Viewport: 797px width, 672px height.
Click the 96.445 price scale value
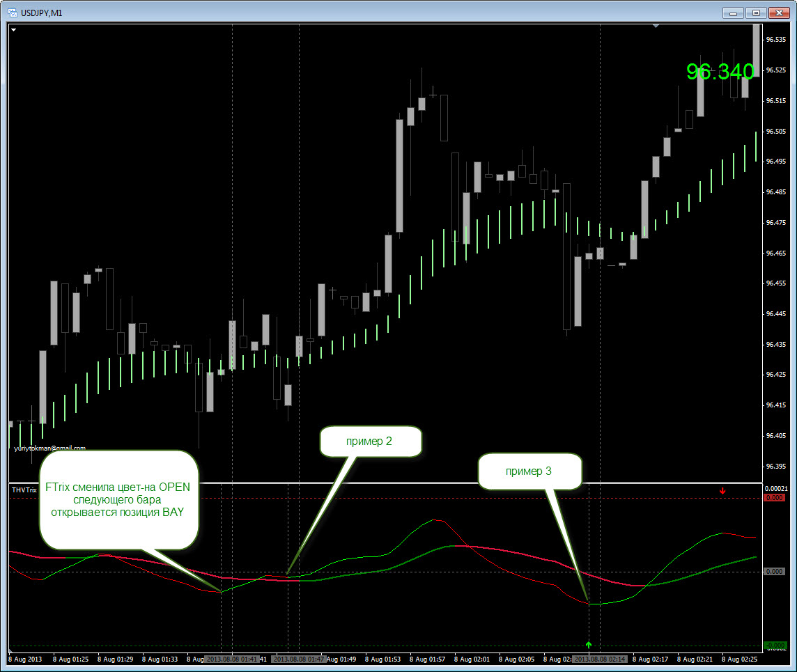[x=775, y=314]
